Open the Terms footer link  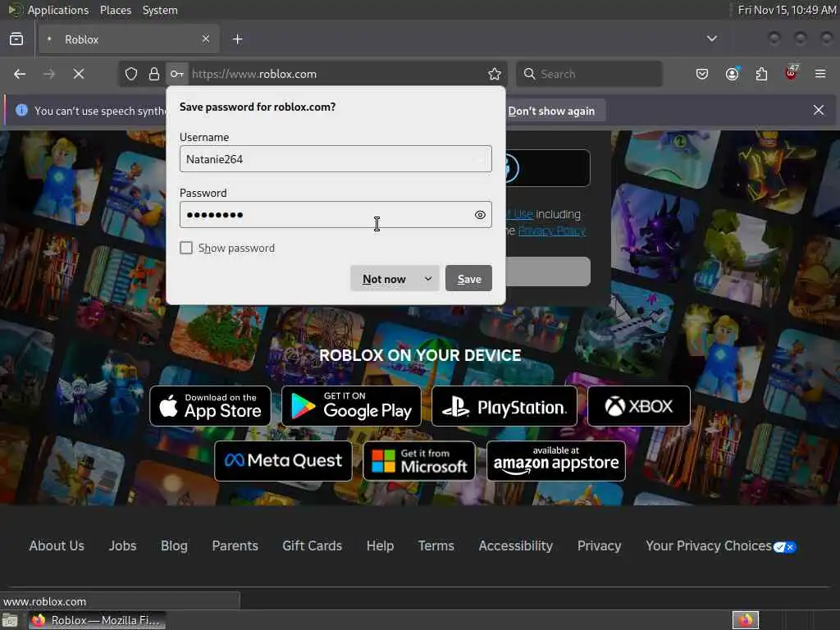(x=436, y=546)
